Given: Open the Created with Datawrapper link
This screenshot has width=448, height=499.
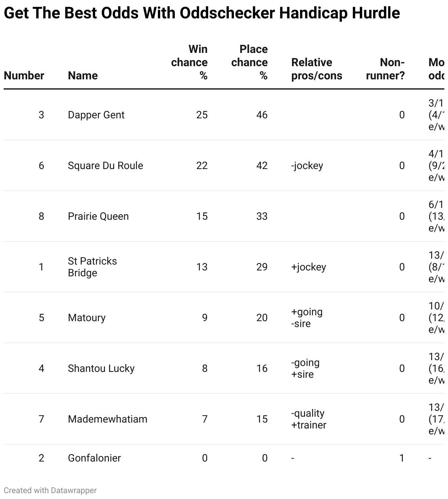Looking at the screenshot, I should (50, 491).
